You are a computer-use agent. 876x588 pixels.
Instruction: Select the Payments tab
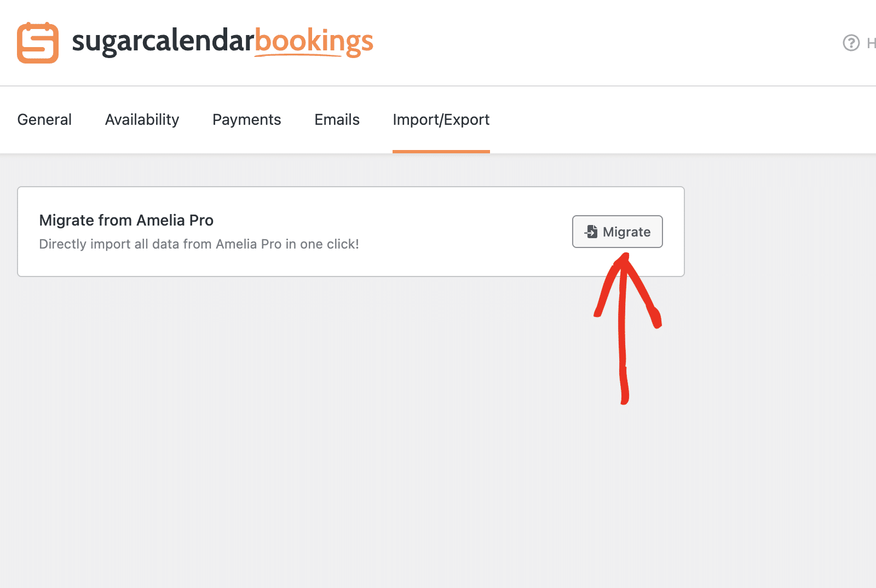(246, 119)
